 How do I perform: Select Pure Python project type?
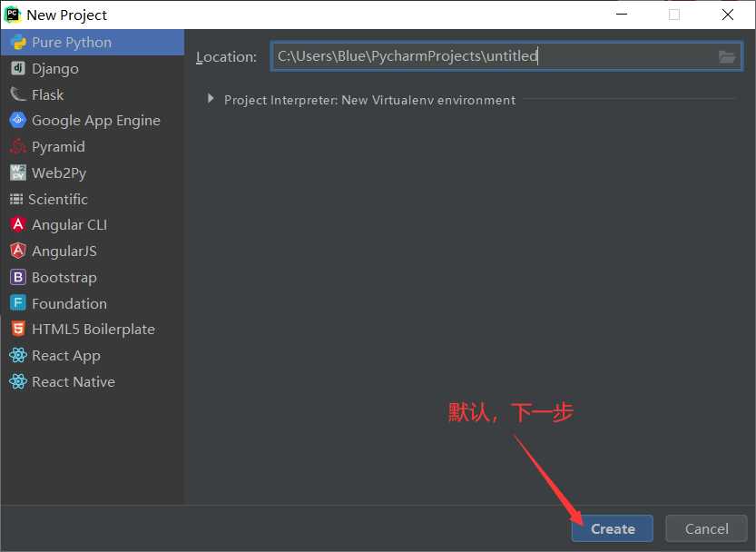click(93, 43)
